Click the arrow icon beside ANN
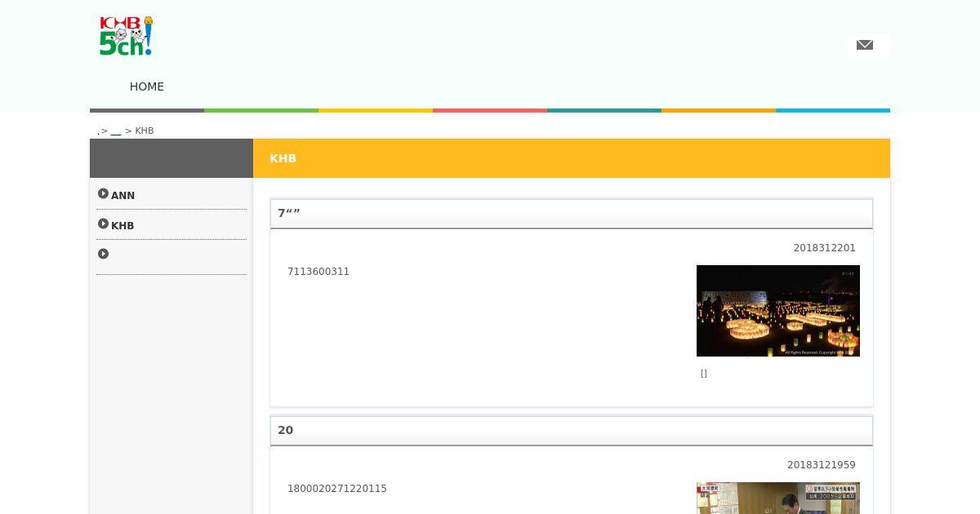 (x=103, y=194)
